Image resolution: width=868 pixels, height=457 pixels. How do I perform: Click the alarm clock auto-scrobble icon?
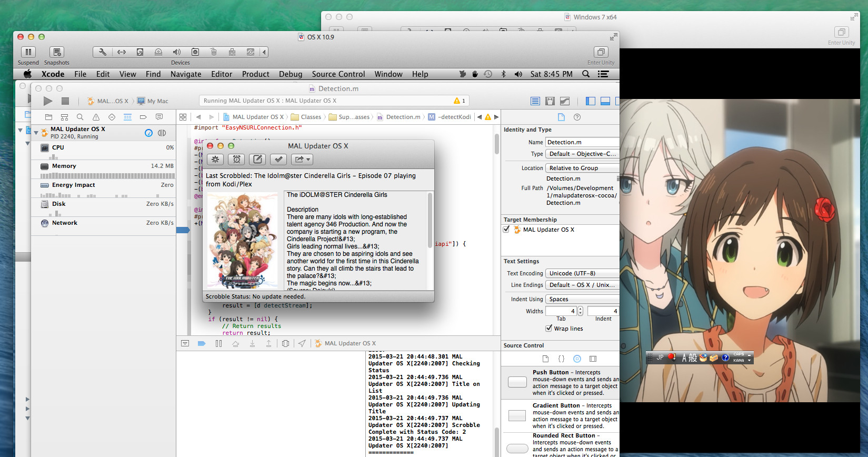(x=236, y=160)
